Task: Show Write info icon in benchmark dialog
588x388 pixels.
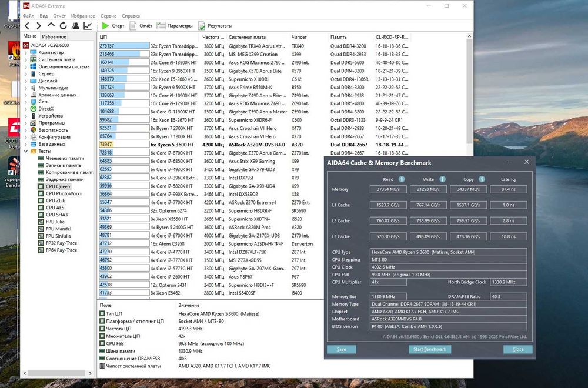Action: click(x=443, y=179)
